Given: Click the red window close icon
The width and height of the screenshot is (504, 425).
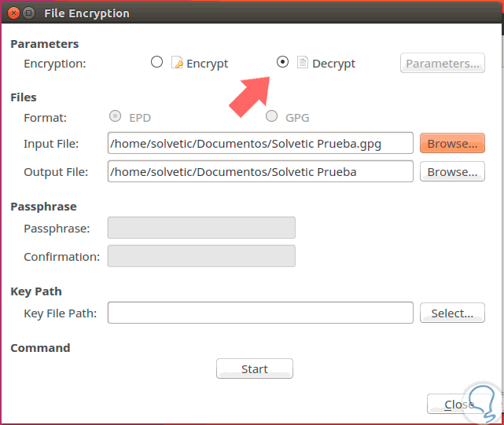Looking at the screenshot, I should pos(13,13).
